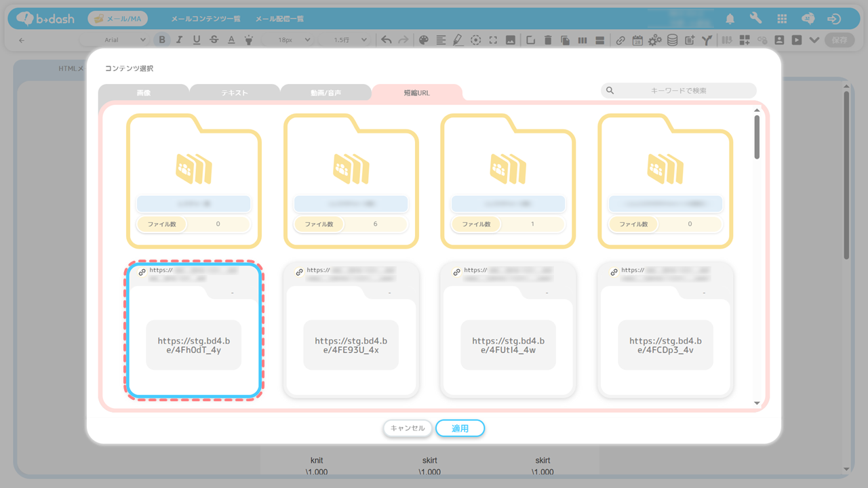
Task: Toggle strikethrough in the background editor toolbar
Action: click(x=214, y=40)
